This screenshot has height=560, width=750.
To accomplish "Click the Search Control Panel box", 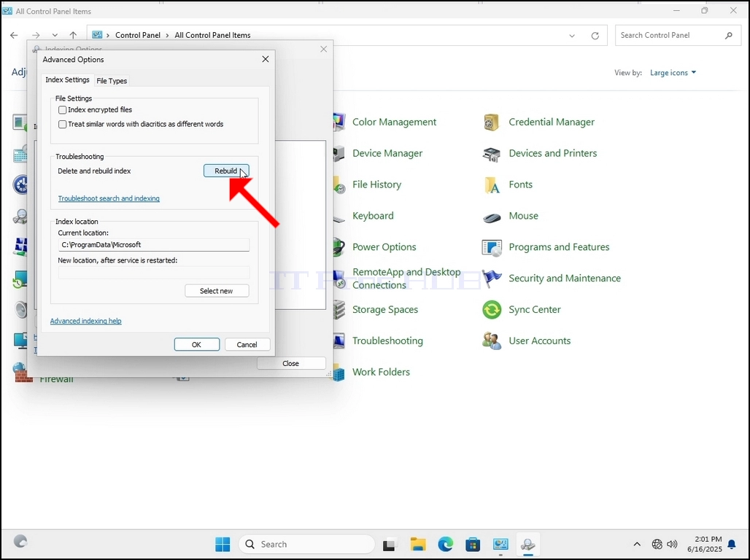I will coord(678,36).
